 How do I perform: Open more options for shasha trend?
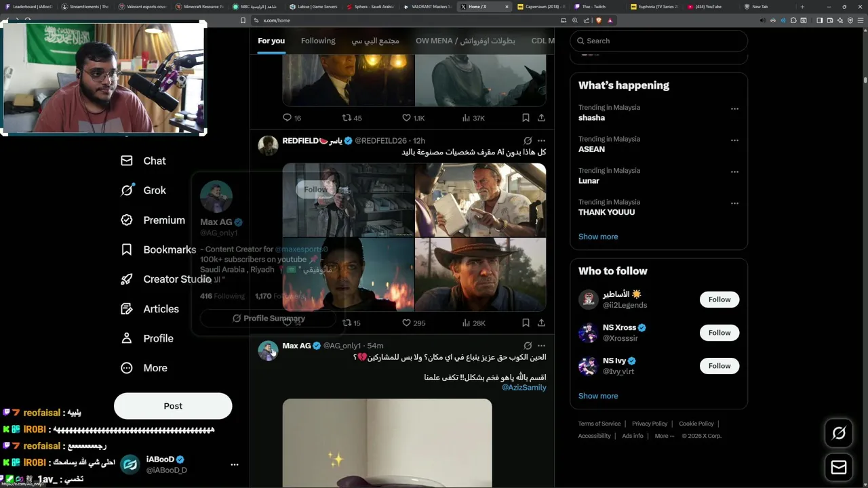tap(734, 108)
